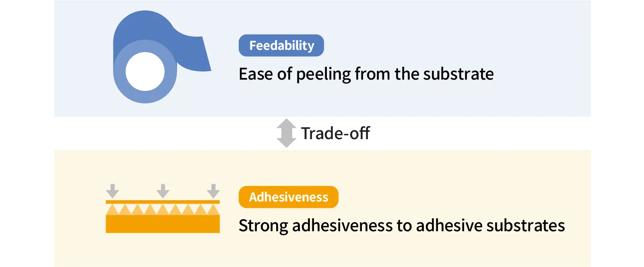Select the blue Feedability badge

pyautogui.click(x=281, y=45)
